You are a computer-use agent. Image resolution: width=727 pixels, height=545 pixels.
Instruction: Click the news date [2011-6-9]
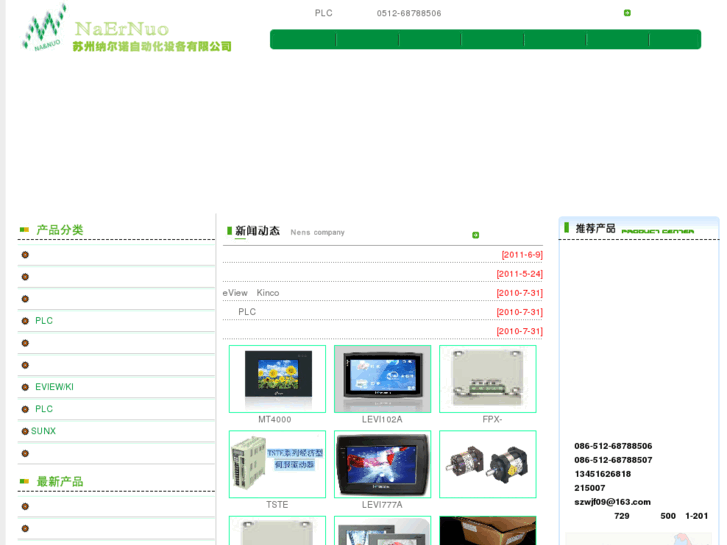tap(522, 255)
